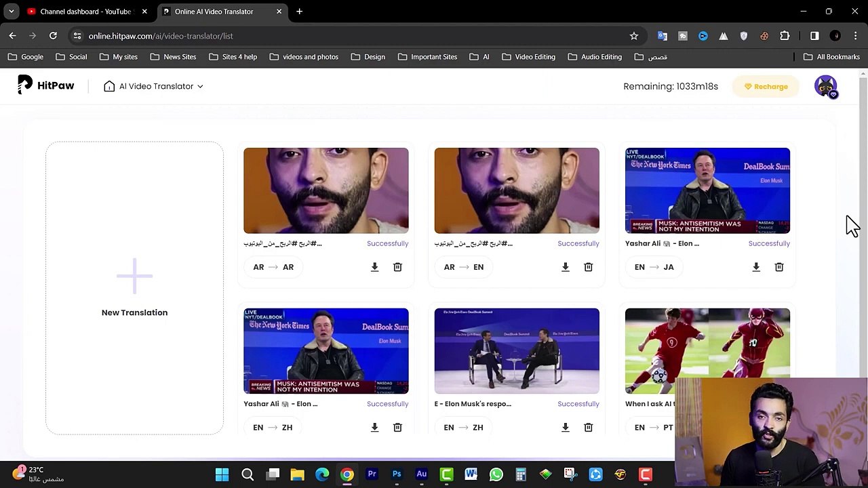868x488 pixels.
Task: Download the Yashar Ali EN to ZH video
Action: (x=374, y=428)
